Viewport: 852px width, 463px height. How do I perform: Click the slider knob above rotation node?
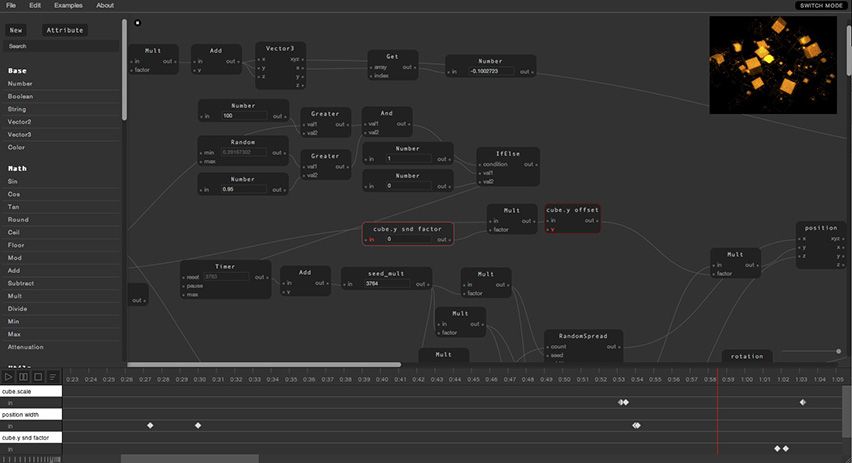tap(838, 352)
